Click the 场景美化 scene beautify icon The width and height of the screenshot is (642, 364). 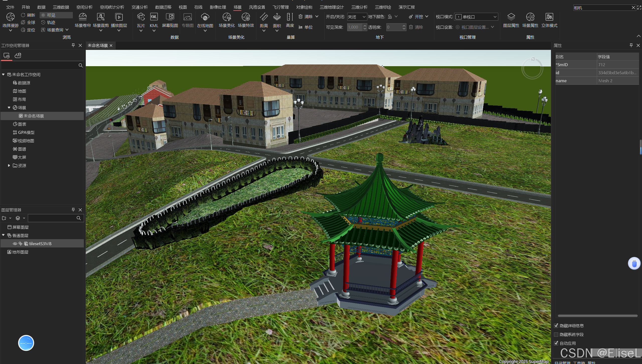[x=227, y=17]
